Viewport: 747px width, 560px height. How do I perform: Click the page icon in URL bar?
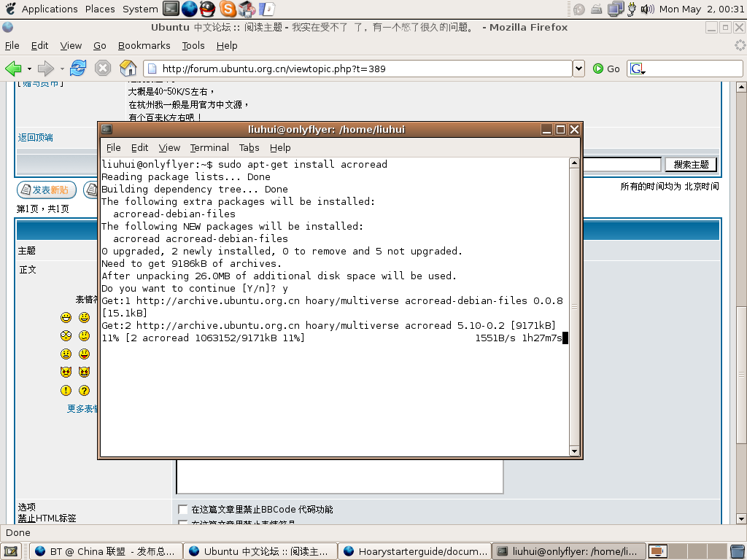pyautogui.click(x=152, y=69)
